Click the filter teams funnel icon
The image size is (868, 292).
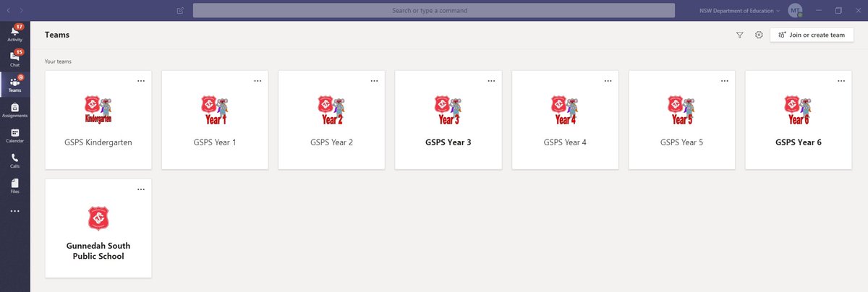(x=739, y=35)
